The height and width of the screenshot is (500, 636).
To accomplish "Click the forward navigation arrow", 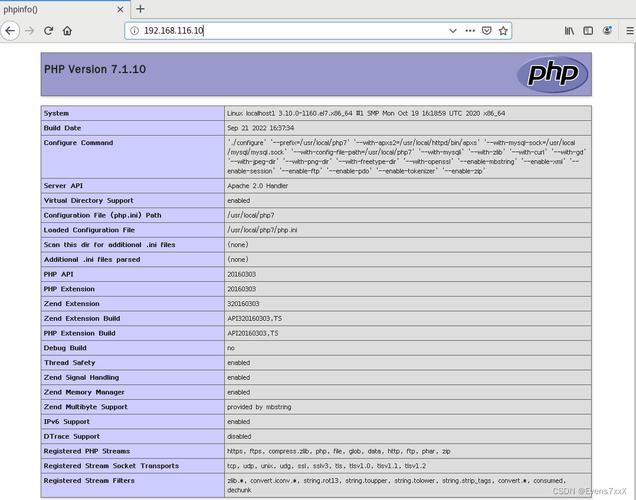I will (29, 31).
